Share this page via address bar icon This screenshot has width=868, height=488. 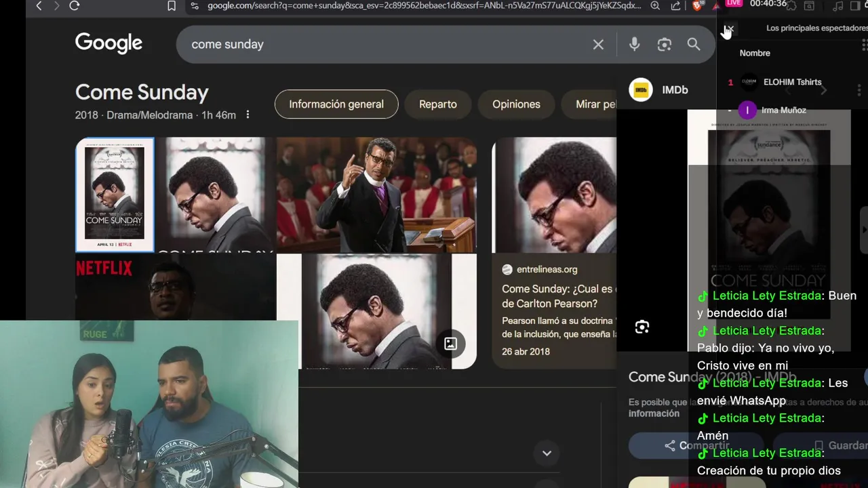pyautogui.click(x=675, y=5)
